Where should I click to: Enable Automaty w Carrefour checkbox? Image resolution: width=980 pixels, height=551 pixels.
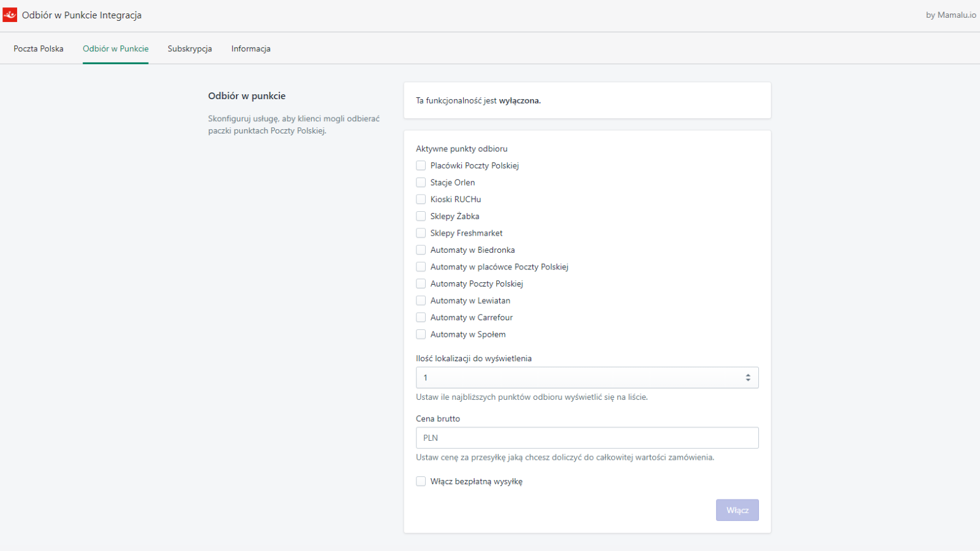[x=421, y=317]
